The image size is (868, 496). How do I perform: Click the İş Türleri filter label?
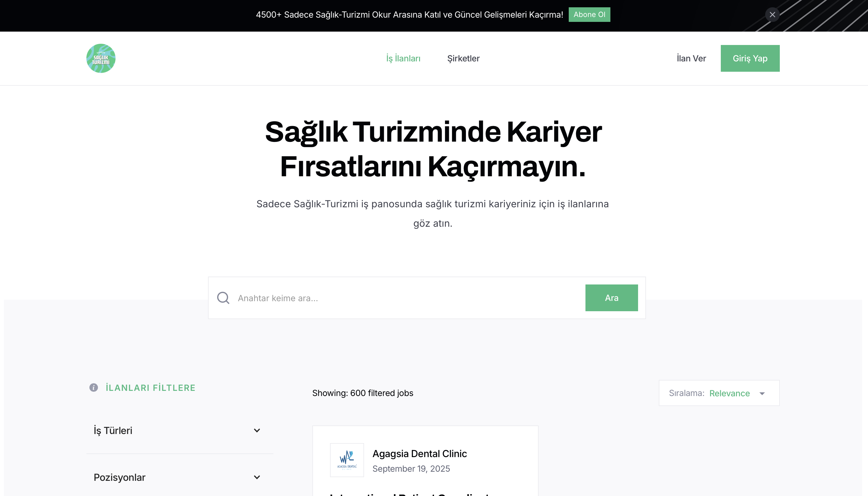tap(113, 431)
